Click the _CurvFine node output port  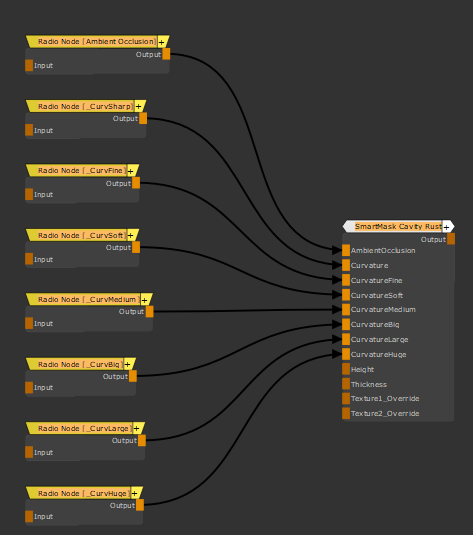pos(136,183)
